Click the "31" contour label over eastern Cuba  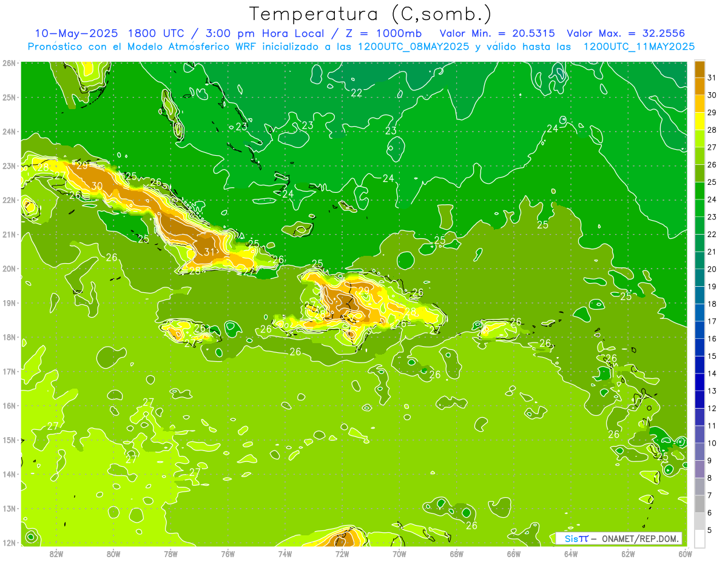pos(209,252)
